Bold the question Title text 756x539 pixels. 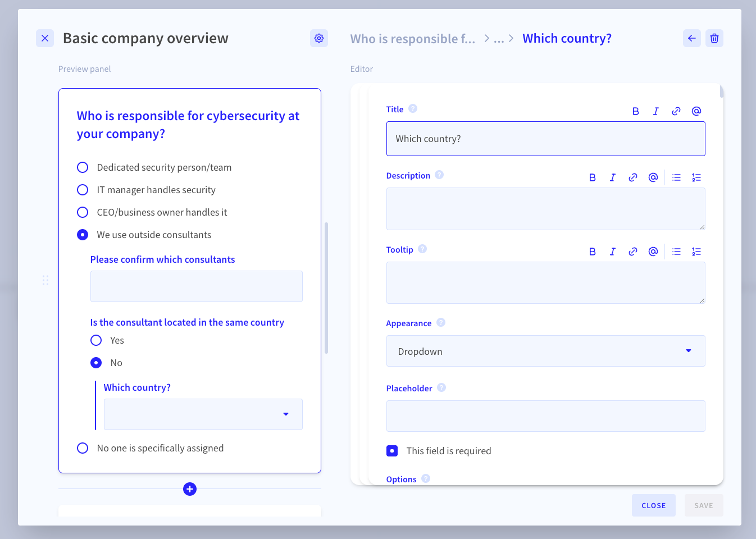[x=636, y=111]
